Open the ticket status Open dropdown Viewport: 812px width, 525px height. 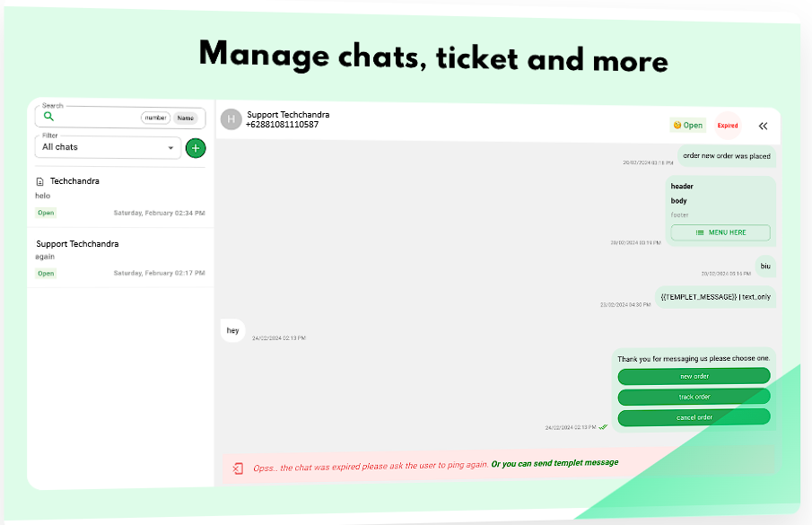coord(687,125)
